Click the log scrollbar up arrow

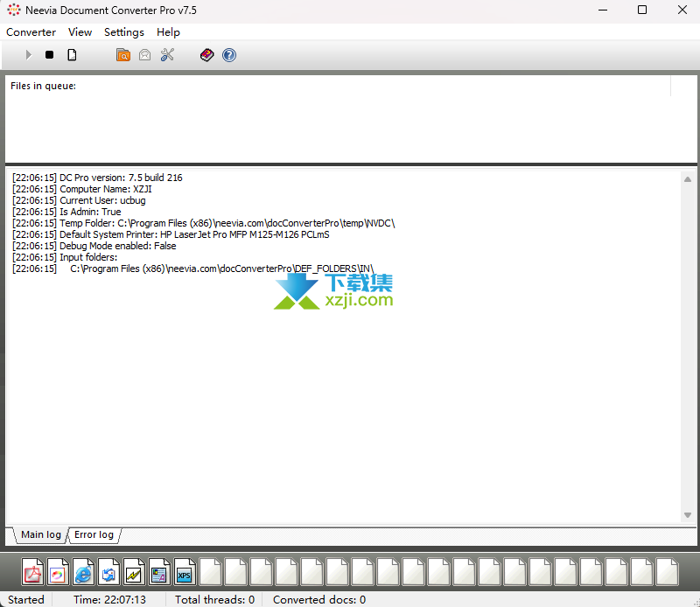pyautogui.click(x=688, y=179)
